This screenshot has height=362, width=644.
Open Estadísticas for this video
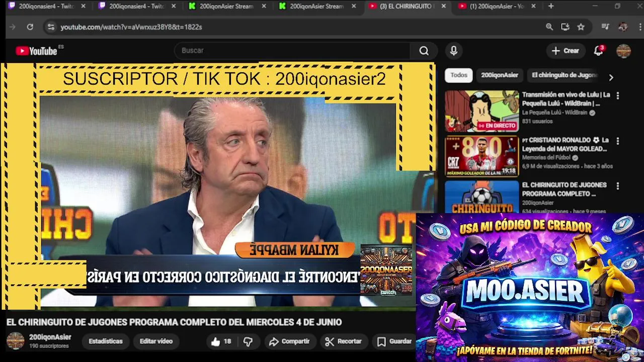[106, 341]
